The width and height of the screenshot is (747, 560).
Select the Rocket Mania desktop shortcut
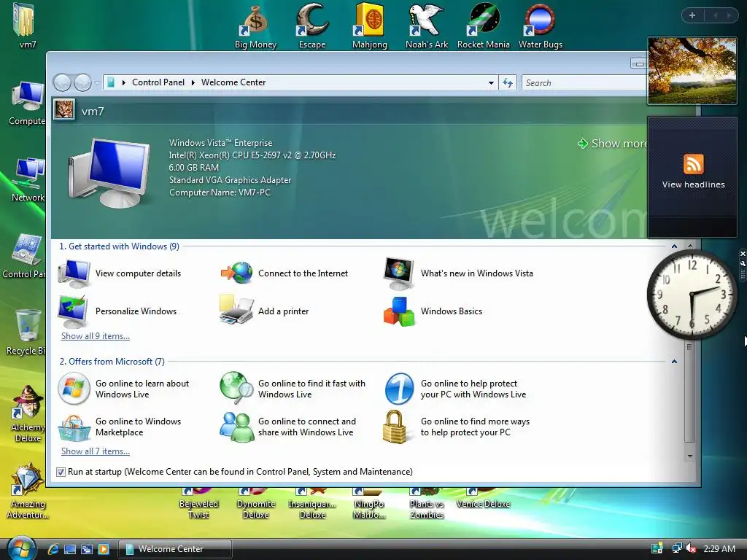pos(484,27)
